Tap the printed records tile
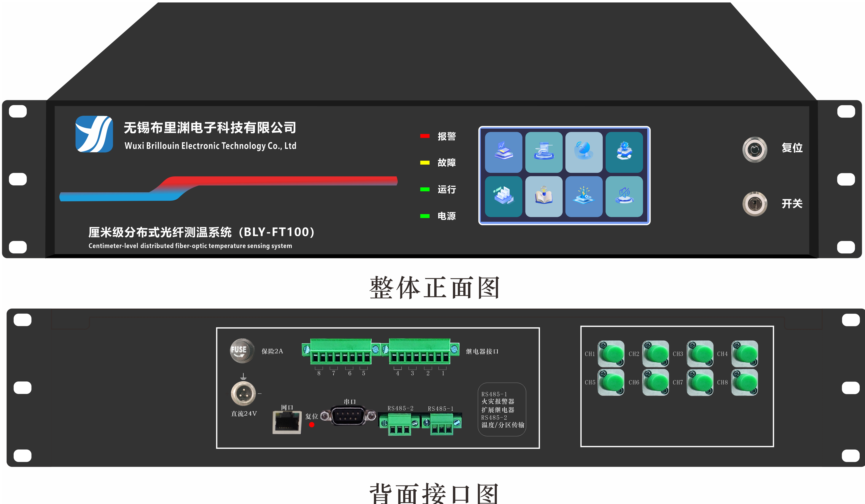 tap(503, 197)
